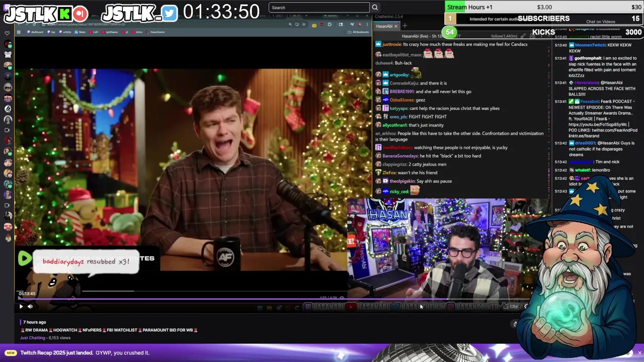This screenshot has height=362, width=644.
Task: Click the 05:13:45 VOD timestamp label
Action: coord(27,294)
